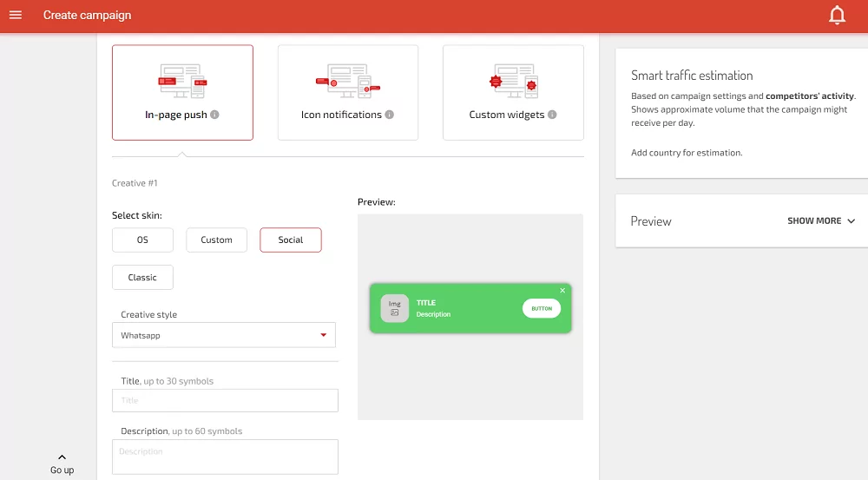This screenshot has height=480, width=868.
Task: Focus the Title input field
Action: pyautogui.click(x=225, y=400)
